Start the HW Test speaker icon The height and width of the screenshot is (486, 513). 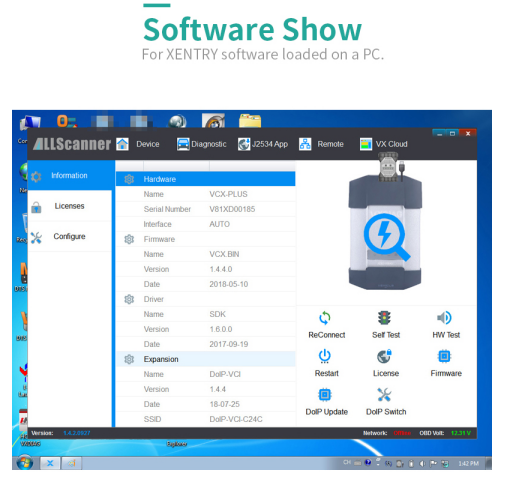(x=444, y=318)
